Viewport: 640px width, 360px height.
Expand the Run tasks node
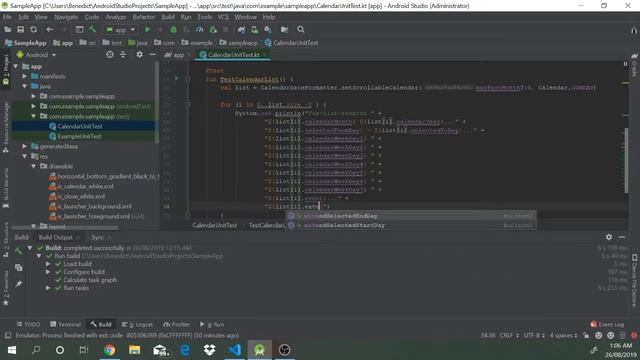(x=48, y=288)
